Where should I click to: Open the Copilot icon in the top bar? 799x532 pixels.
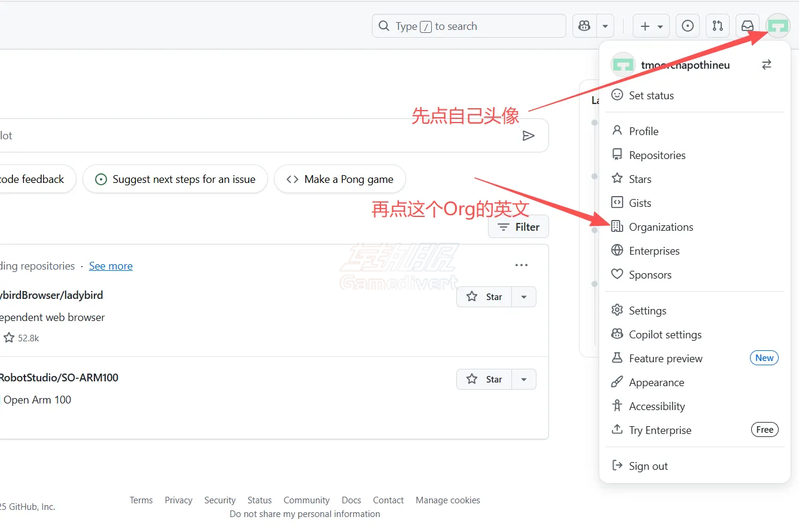584,26
